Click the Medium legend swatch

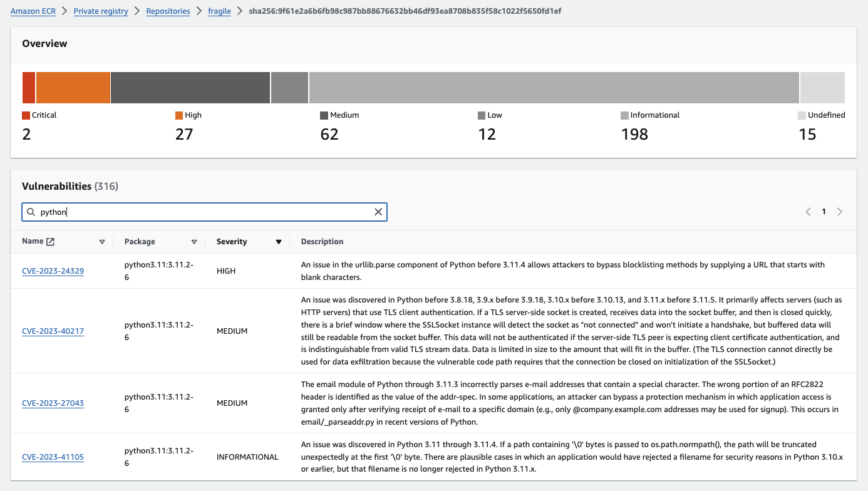324,115
